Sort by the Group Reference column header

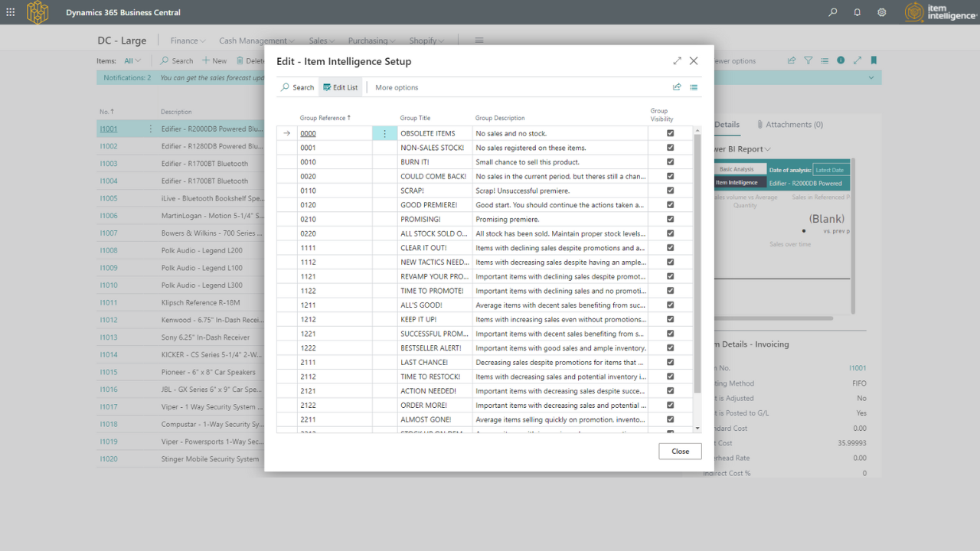(325, 118)
